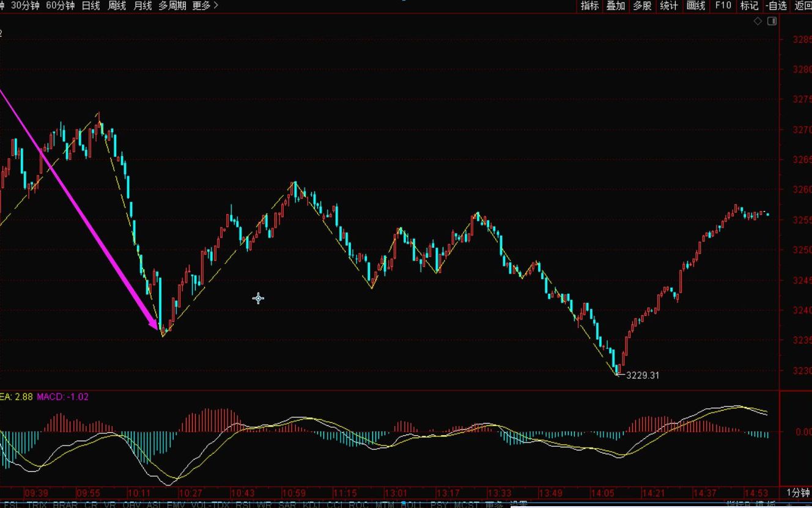Click the 14:21 time axis label
This screenshot has height=508, width=812.
pos(654,493)
